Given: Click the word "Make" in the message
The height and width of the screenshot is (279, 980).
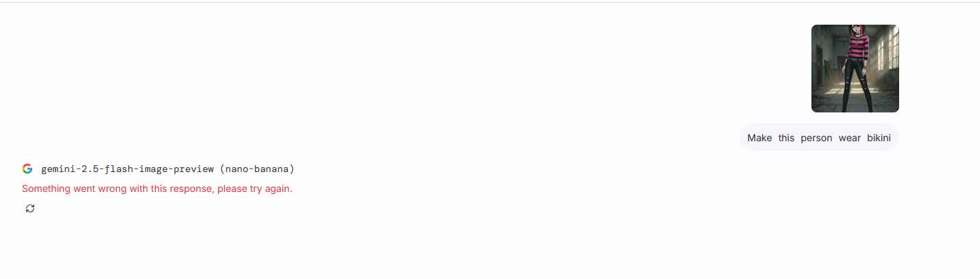Looking at the screenshot, I should (x=759, y=138).
